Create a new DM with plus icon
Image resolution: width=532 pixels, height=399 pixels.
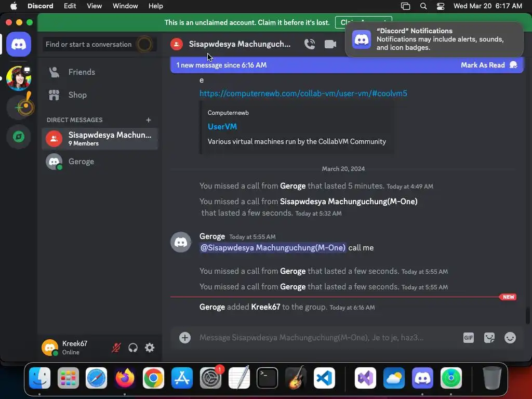[x=148, y=120]
